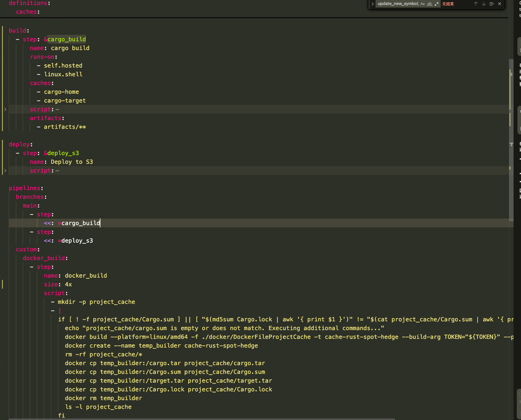This screenshot has width=521, height=420.
Task: Toggle Use Regular Expression in find widget
Action: (x=437, y=4)
